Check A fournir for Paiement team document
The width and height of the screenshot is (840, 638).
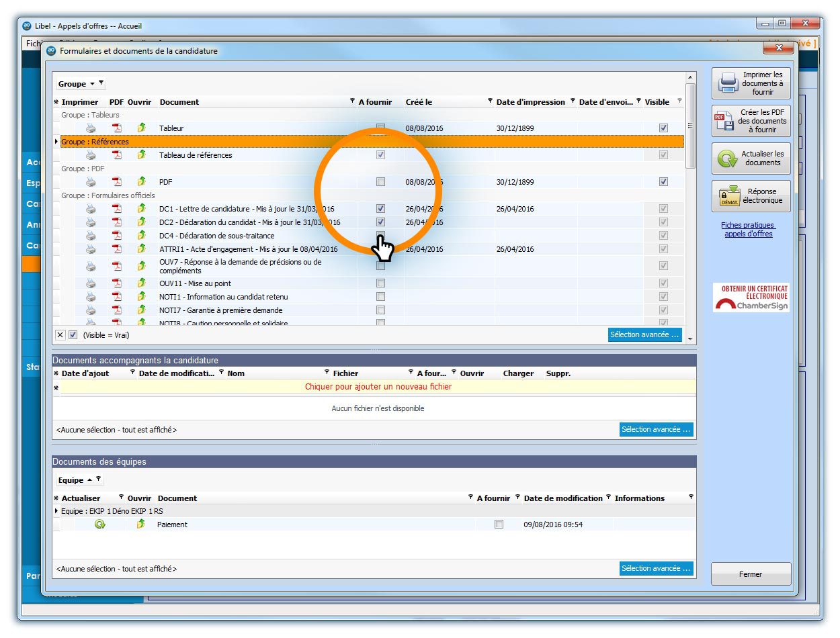(499, 525)
